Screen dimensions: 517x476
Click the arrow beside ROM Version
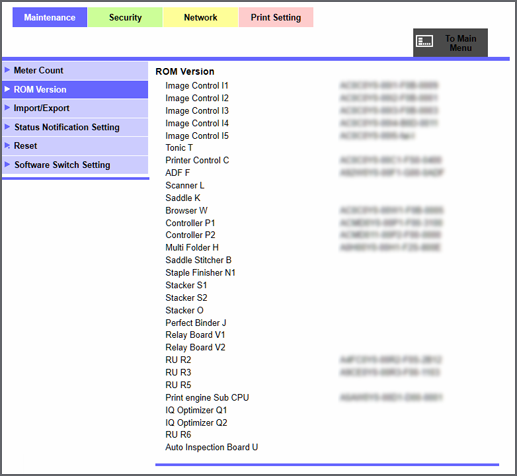(x=7, y=89)
